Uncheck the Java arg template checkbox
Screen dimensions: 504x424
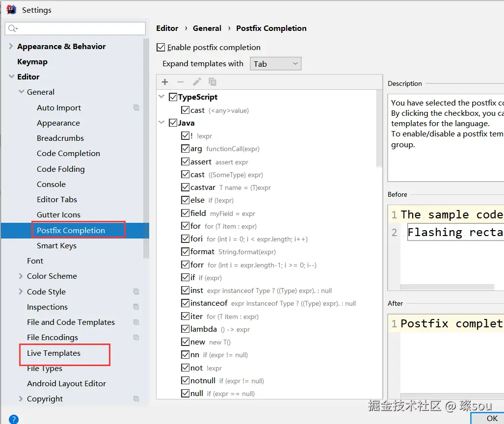(185, 149)
